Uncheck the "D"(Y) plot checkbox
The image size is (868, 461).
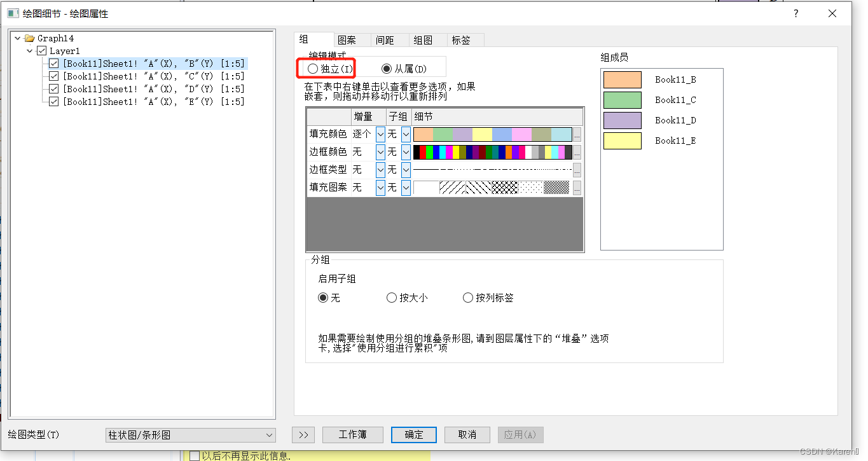pos(53,89)
